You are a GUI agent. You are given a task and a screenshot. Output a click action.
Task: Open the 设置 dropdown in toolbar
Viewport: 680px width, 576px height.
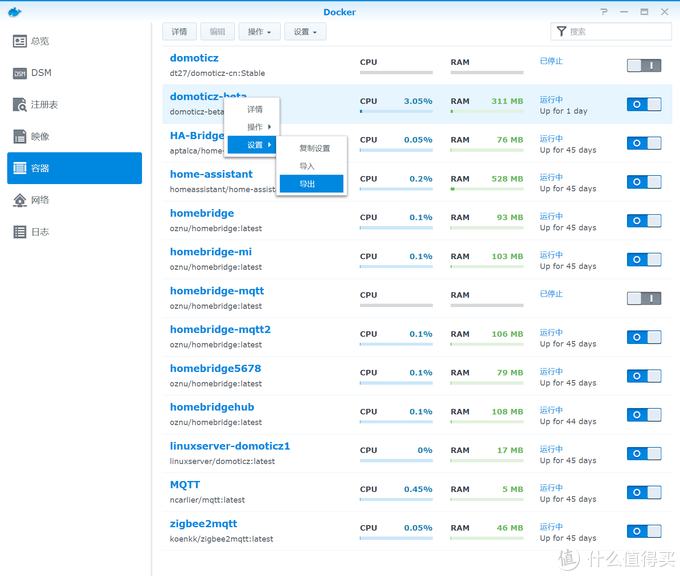304,32
